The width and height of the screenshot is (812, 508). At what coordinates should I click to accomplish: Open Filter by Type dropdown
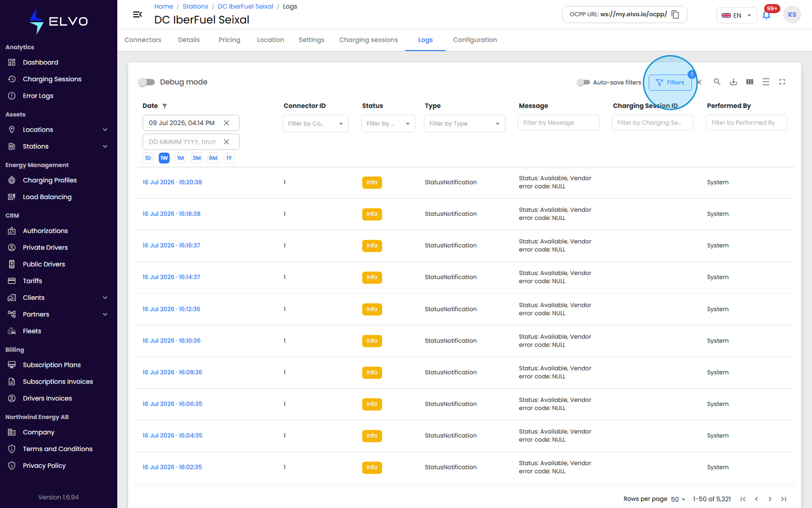(x=464, y=123)
